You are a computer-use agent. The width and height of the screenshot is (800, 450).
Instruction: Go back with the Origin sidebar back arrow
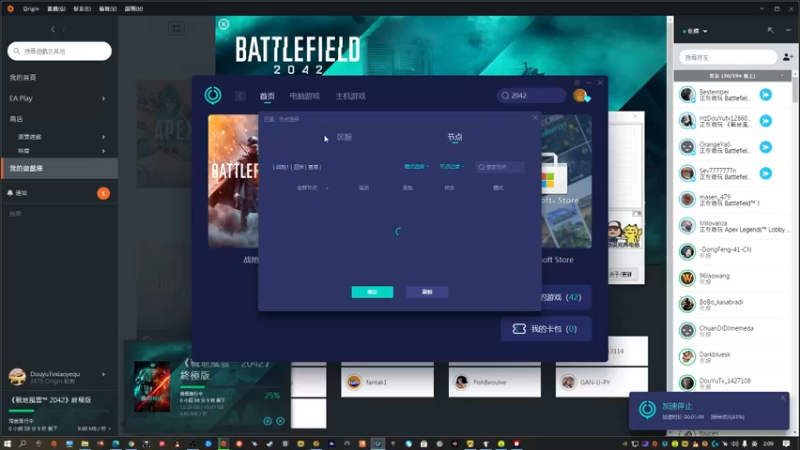point(53,30)
